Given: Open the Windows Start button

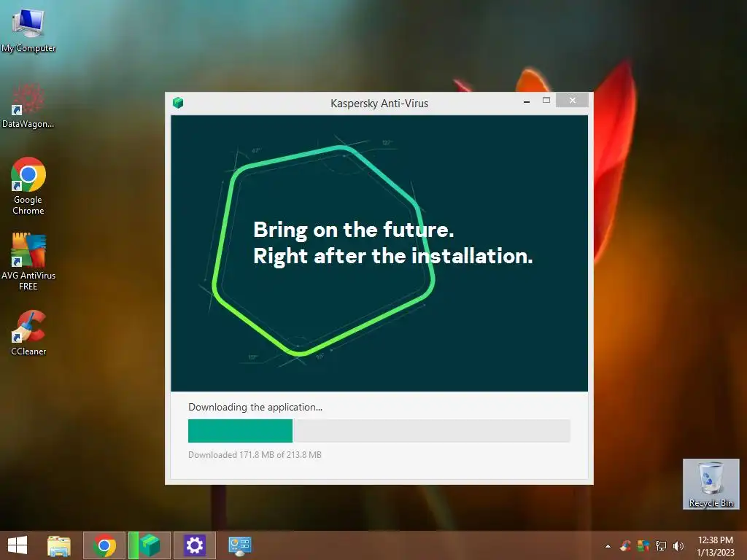Looking at the screenshot, I should (18, 545).
